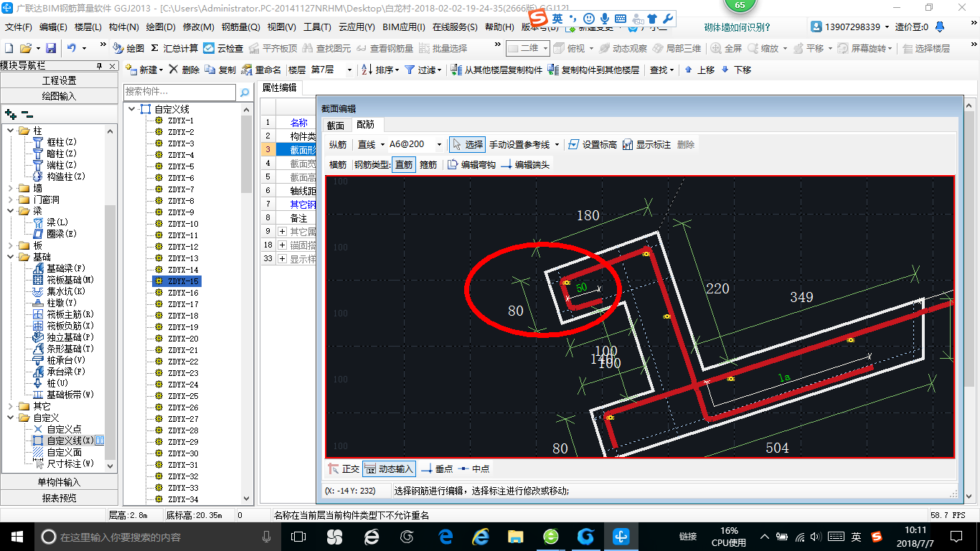
Task: Open the 过滤 filter dropdown
Action: point(423,70)
